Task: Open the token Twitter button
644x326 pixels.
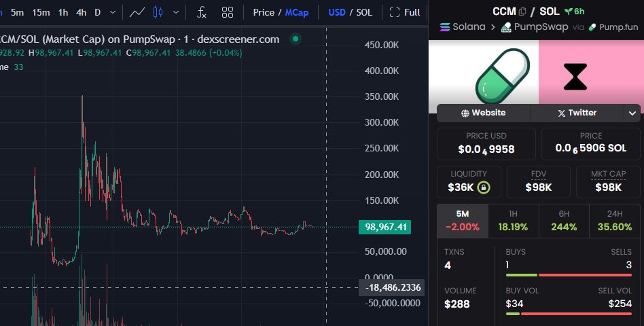Action: click(x=577, y=113)
